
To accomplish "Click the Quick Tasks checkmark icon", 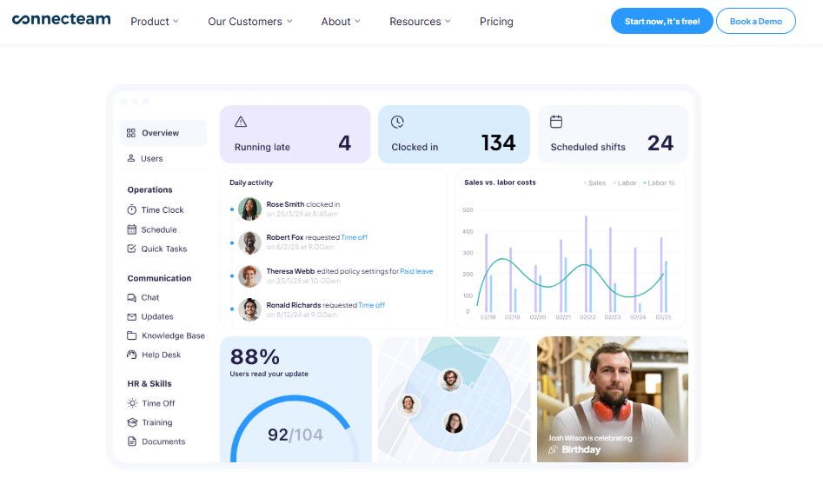I will click(132, 249).
